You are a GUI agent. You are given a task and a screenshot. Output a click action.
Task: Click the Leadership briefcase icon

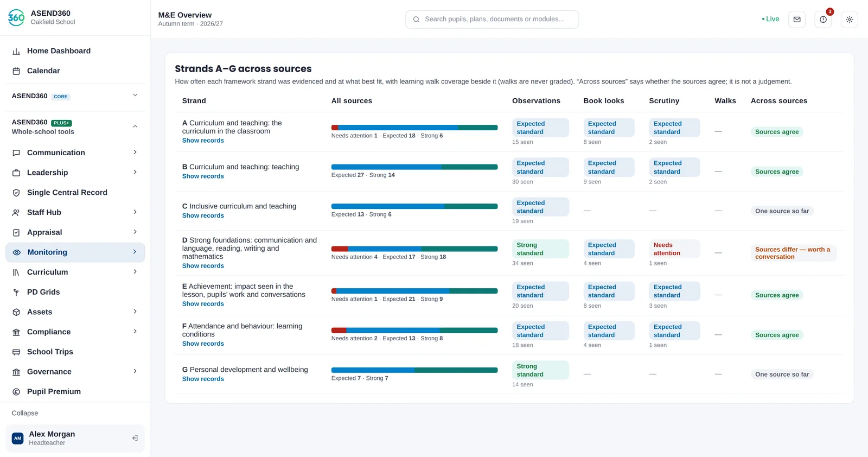pyautogui.click(x=16, y=173)
